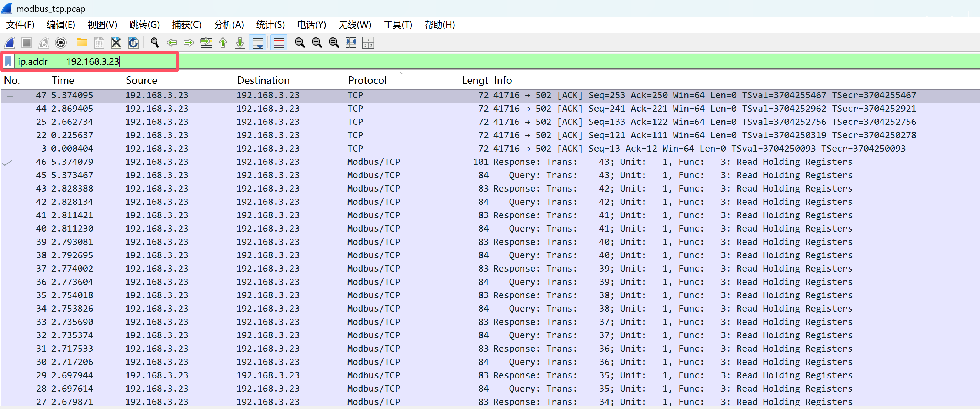Open the 分析(A) menu
The width and height of the screenshot is (980, 409).
229,25
